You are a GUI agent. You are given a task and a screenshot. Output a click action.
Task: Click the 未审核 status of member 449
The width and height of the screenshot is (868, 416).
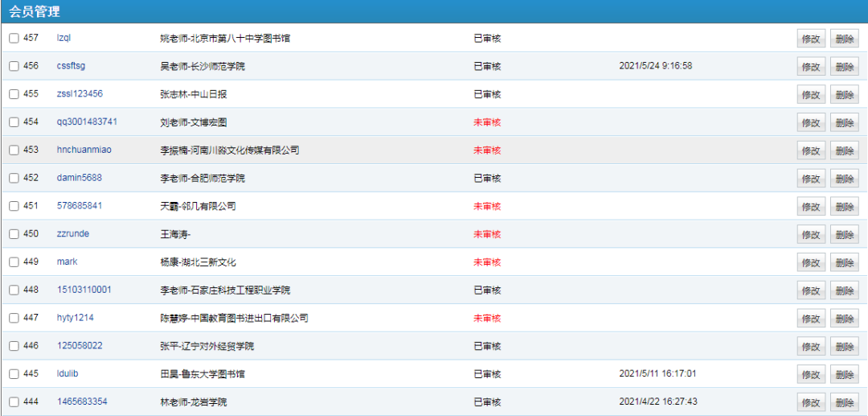click(487, 262)
